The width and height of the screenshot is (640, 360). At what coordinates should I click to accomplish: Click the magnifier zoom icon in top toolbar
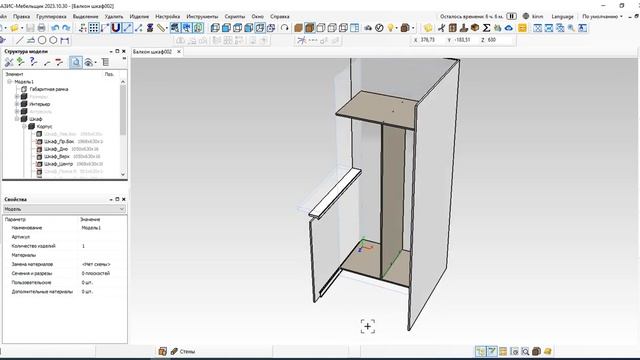coord(571,28)
